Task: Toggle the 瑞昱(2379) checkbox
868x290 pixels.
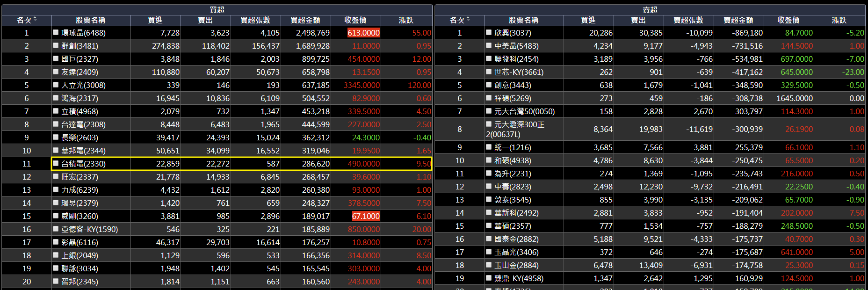Action: coord(56,203)
